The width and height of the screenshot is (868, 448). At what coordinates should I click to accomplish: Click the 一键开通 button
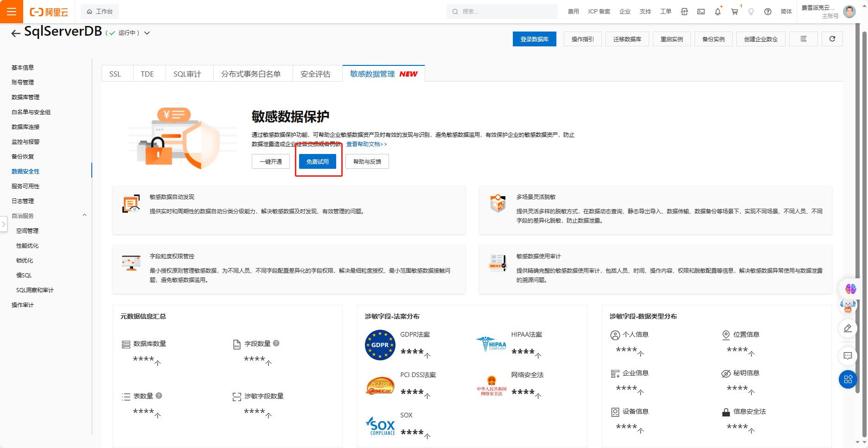pyautogui.click(x=271, y=161)
